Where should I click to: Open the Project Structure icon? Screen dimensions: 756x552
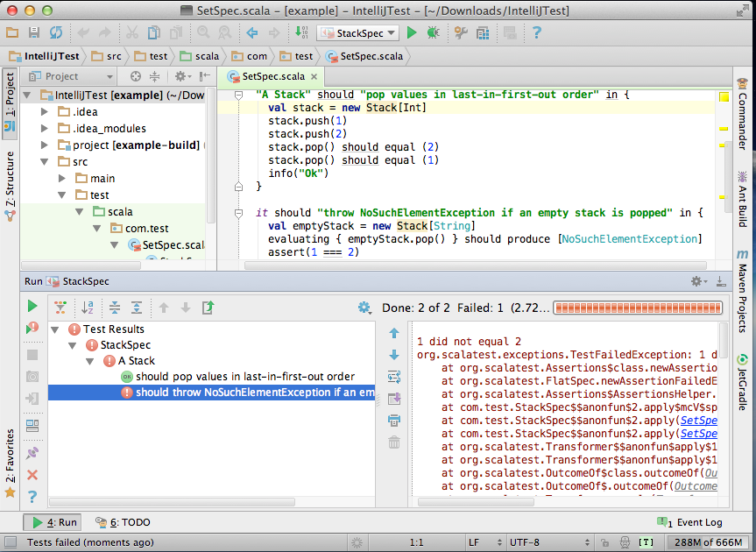point(483,32)
